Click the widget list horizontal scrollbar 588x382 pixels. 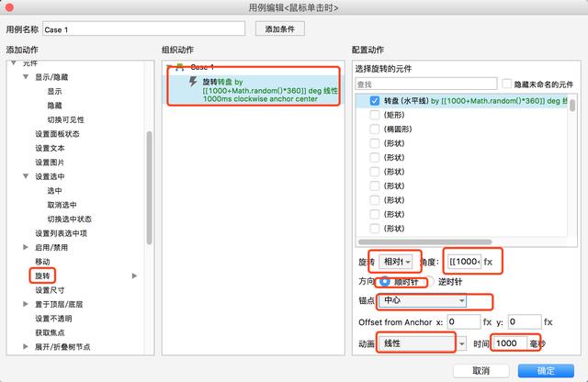424,242
